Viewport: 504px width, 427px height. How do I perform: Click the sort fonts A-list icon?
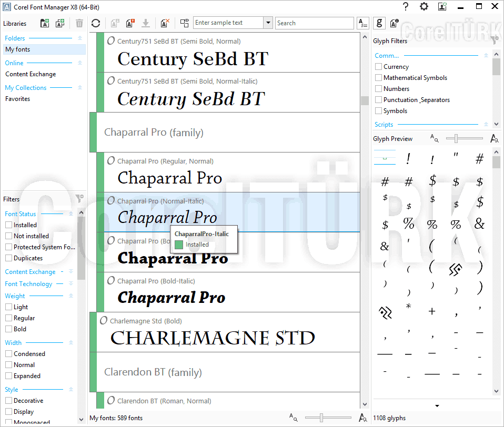point(363,23)
